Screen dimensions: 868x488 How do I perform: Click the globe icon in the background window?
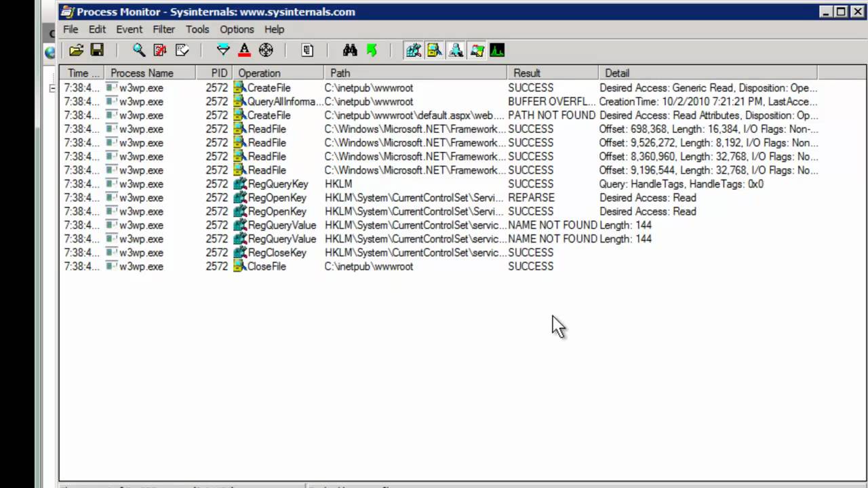(x=50, y=52)
